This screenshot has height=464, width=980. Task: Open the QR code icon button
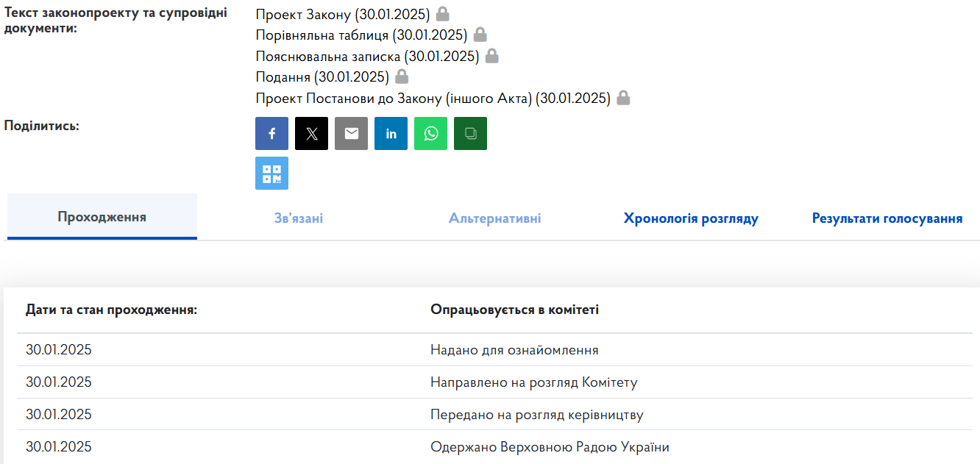coord(271,174)
